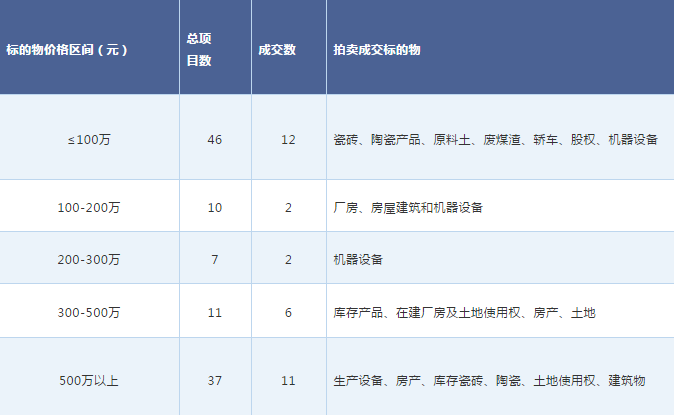Click total count 11 in the 300-500万 row
The height and width of the screenshot is (415, 674).
coord(214,313)
